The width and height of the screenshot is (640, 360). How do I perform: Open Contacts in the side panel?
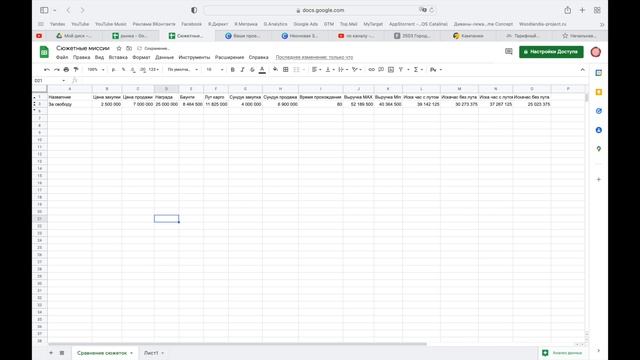point(599,130)
